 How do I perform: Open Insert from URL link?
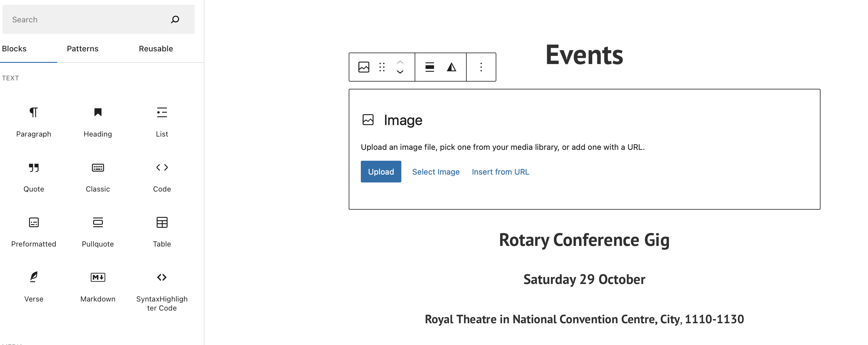[500, 172]
